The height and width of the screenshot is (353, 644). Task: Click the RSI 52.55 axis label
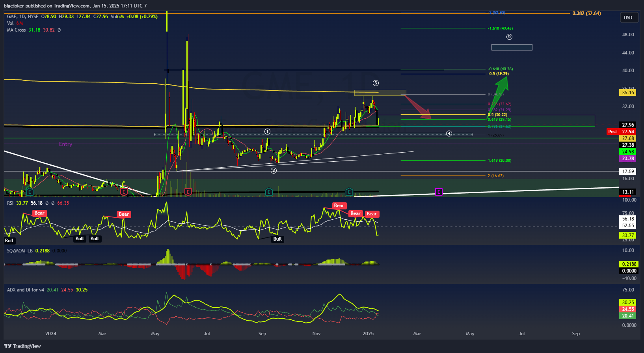click(628, 226)
